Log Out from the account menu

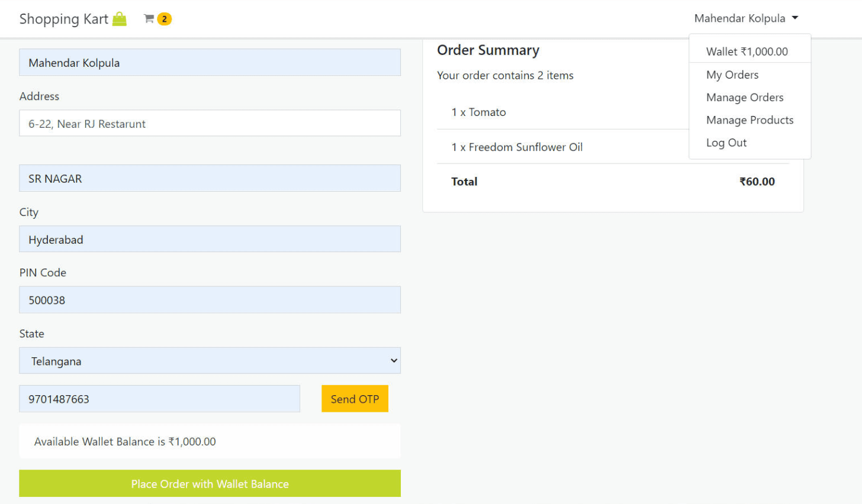(x=726, y=143)
